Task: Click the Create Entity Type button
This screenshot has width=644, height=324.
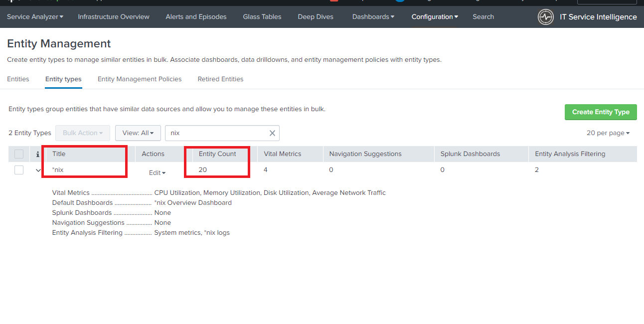Action: coord(601,112)
